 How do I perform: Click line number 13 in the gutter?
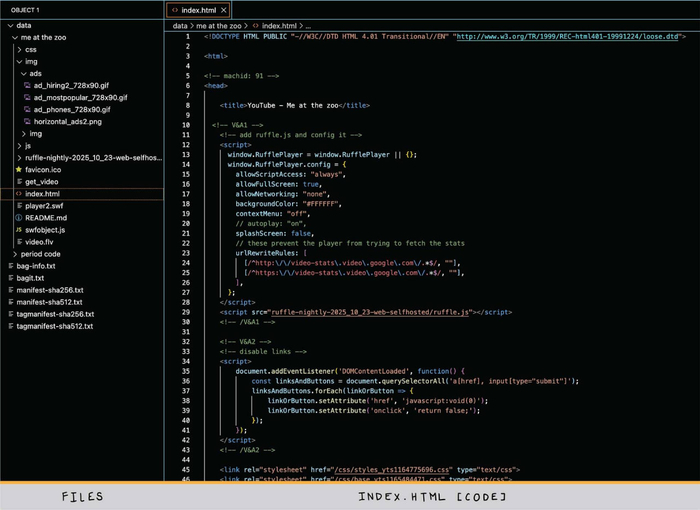186,155
